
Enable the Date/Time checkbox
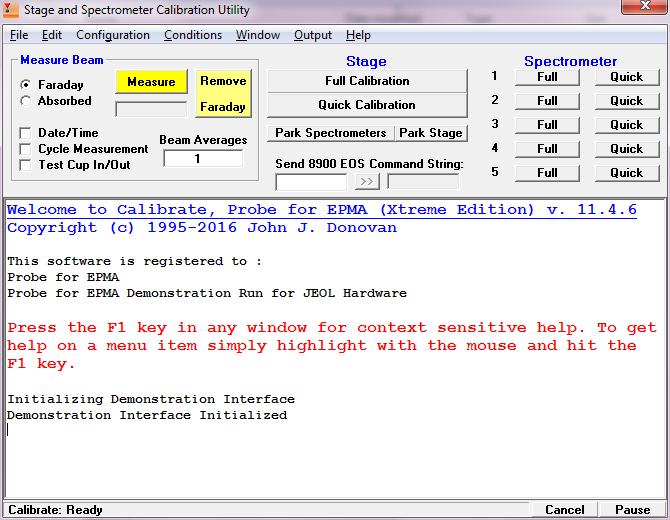(x=26, y=133)
